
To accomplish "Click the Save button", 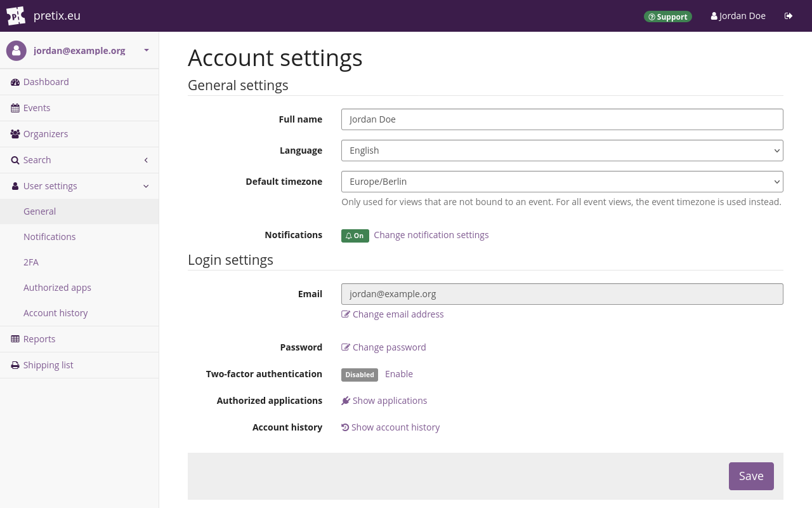I will point(751,476).
